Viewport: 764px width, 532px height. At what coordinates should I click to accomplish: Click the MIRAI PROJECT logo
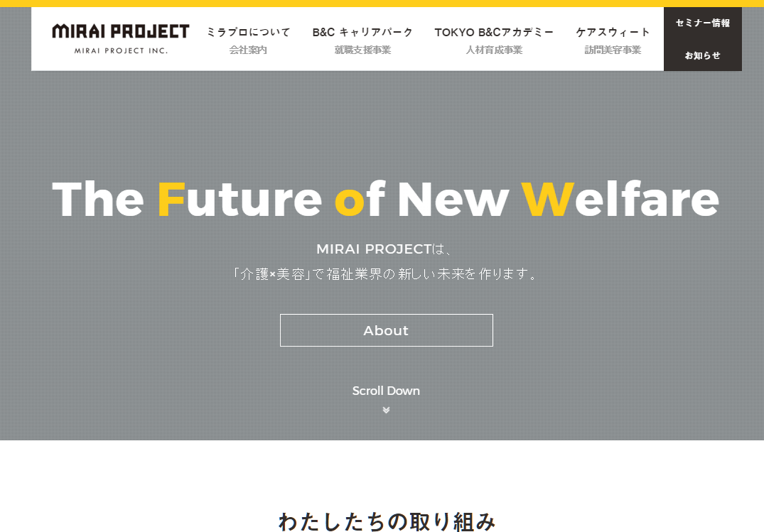(x=121, y=38)
